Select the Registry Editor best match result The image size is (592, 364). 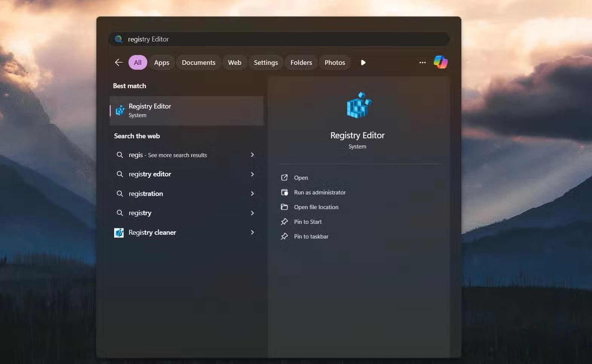pyautogui.click(x=187, y=111)
